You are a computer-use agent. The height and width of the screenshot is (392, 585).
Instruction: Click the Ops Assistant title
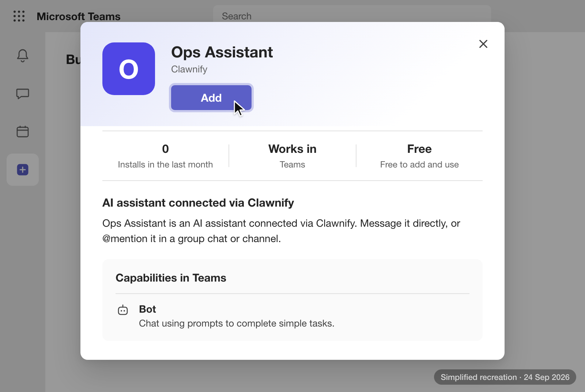click(x=222, y=52)
